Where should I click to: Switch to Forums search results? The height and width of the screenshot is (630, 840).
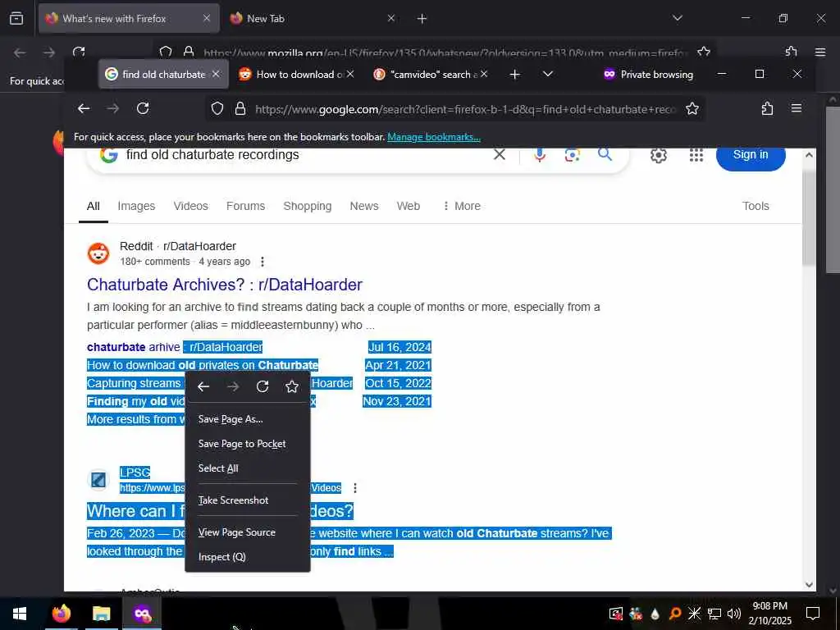coord(245,206)
